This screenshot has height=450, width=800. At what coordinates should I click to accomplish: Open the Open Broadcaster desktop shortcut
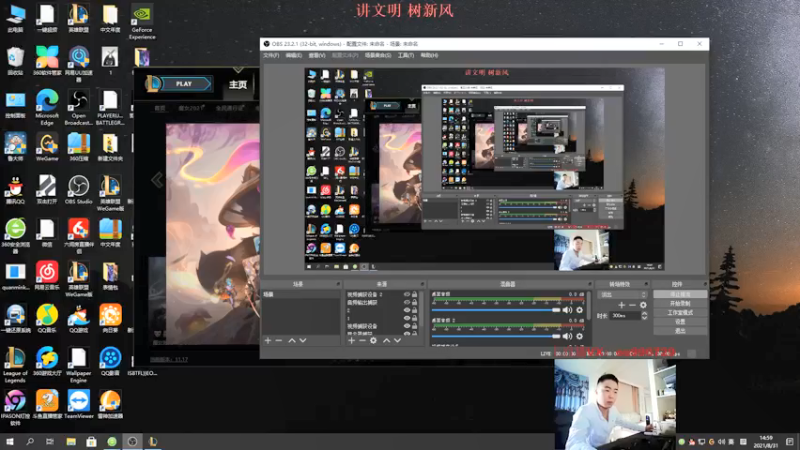(79, 107)
